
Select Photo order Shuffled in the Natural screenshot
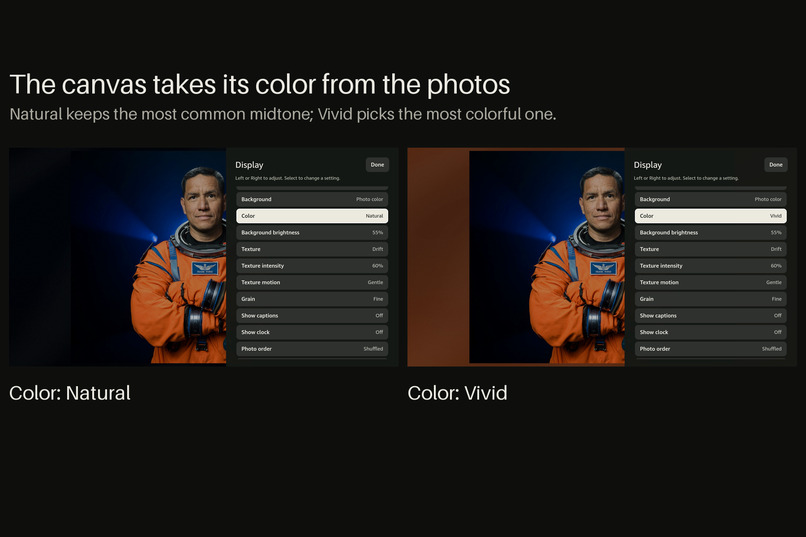(x=312, y=349)
